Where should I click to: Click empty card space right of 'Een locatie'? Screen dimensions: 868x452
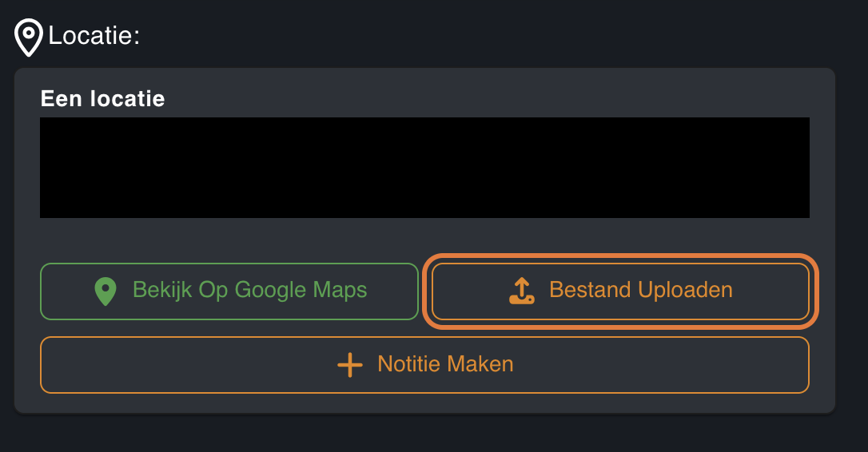(480, 97)
